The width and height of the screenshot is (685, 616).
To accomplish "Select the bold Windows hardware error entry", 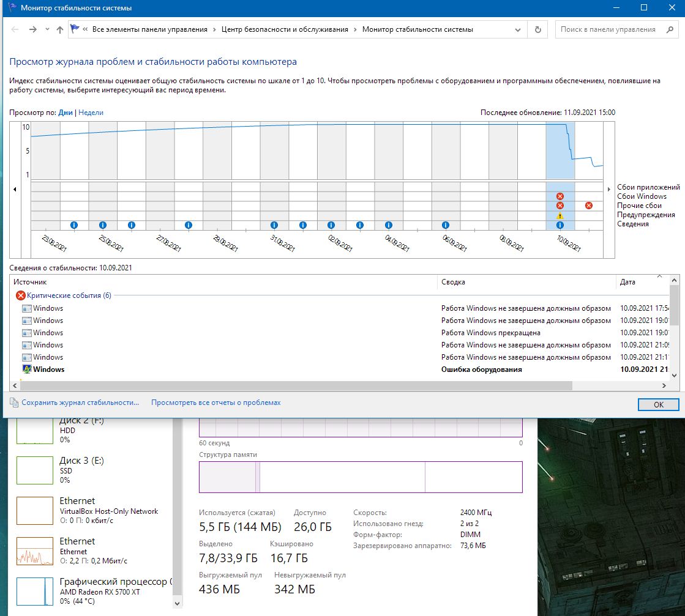I will (x=49, y=369).
